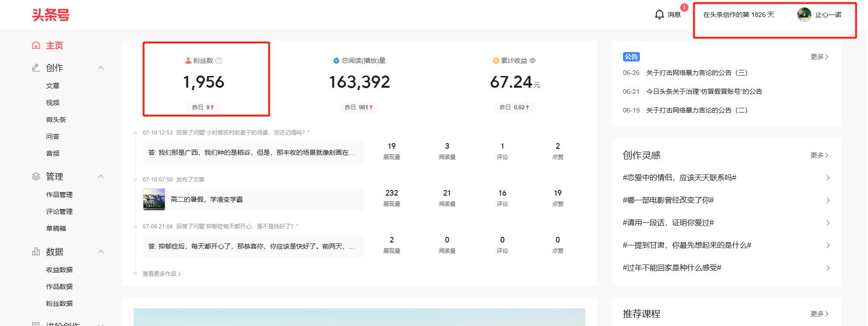Click 更多 in the 公告 panel
This screenshot has height=326, width=868.
point(819,57)
